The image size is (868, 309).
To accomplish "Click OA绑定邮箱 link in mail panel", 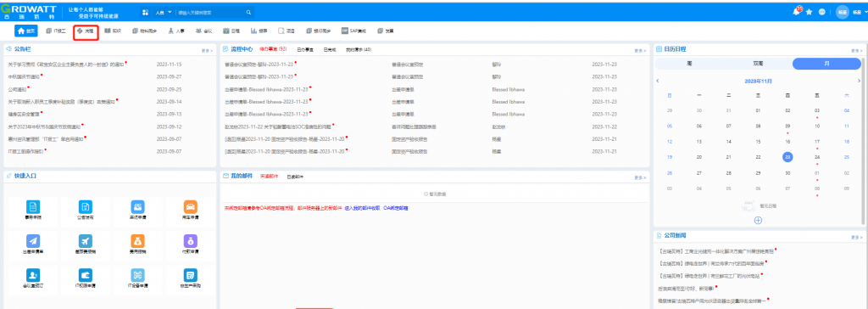I will coord(396,208).
